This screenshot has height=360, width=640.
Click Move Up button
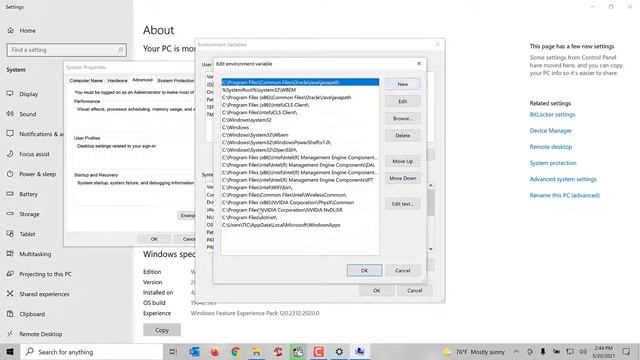click(402, 161)
